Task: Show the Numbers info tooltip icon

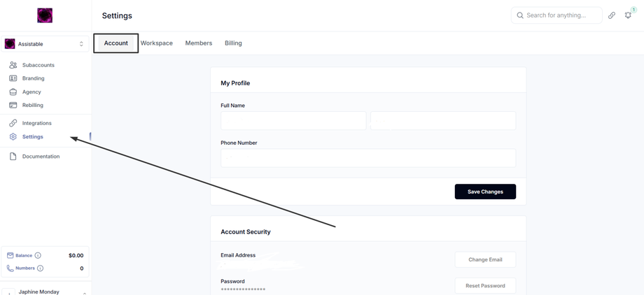Action: 40,268
